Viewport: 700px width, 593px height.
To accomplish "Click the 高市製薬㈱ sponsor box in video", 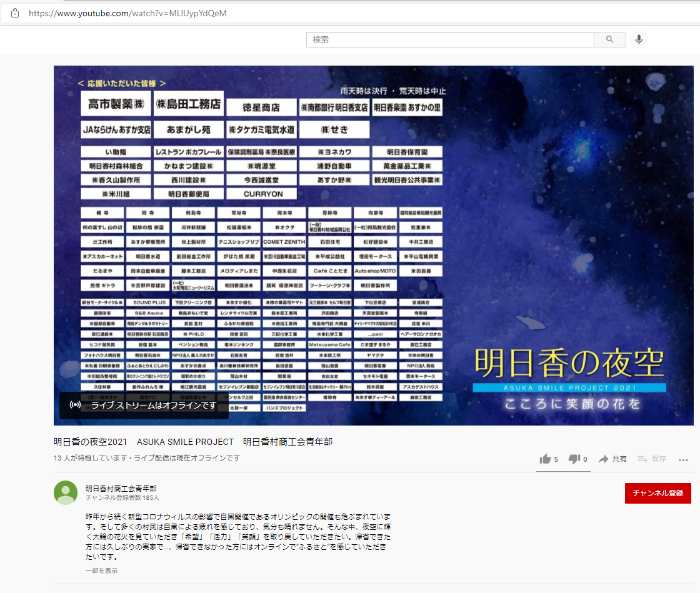I will 116,104.
